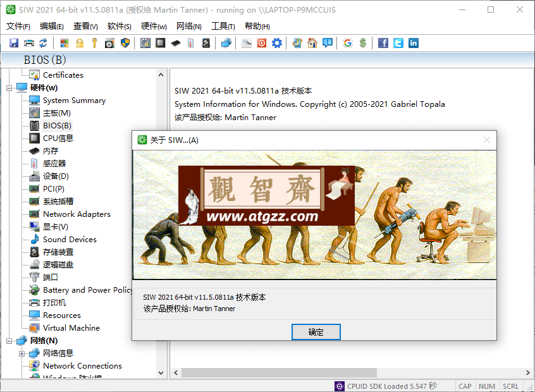The image size is (535, 392).
Task: Click the tree panel scroll-down arrow
Action: pyautogui.click(x=161, y=373)
